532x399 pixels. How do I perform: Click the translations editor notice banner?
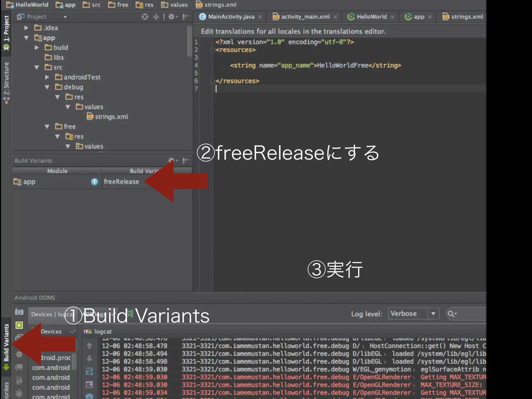[x=340, y=31]
